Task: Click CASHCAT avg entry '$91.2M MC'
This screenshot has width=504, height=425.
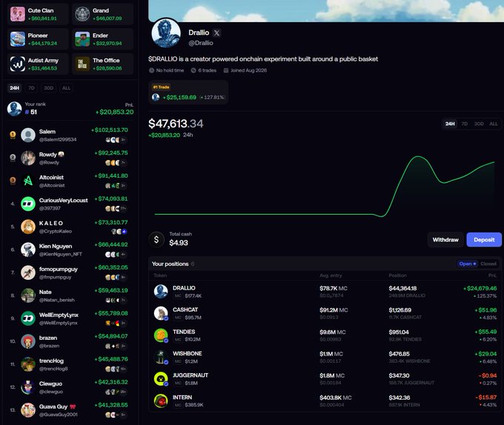Action: (334, 310)
